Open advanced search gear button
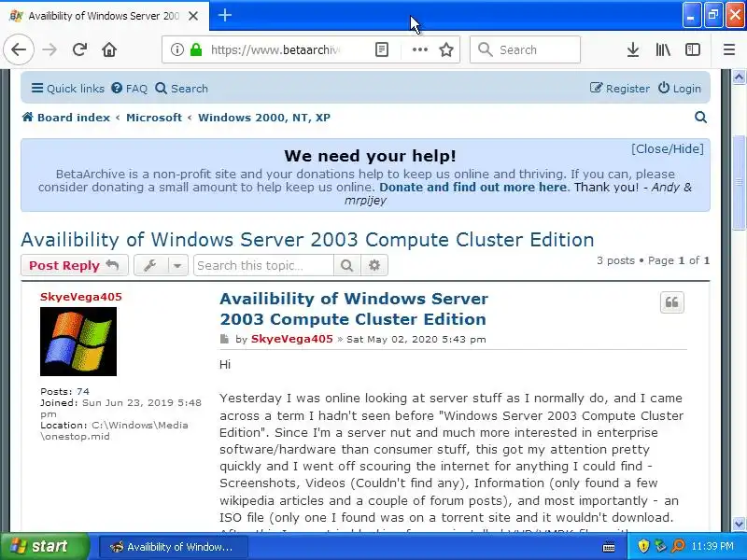The width and height of the screenshot is (747, 560). tap(374, 265)
